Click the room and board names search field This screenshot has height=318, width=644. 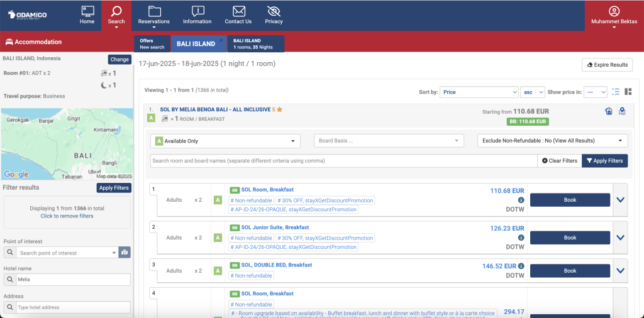click(344, 161)
